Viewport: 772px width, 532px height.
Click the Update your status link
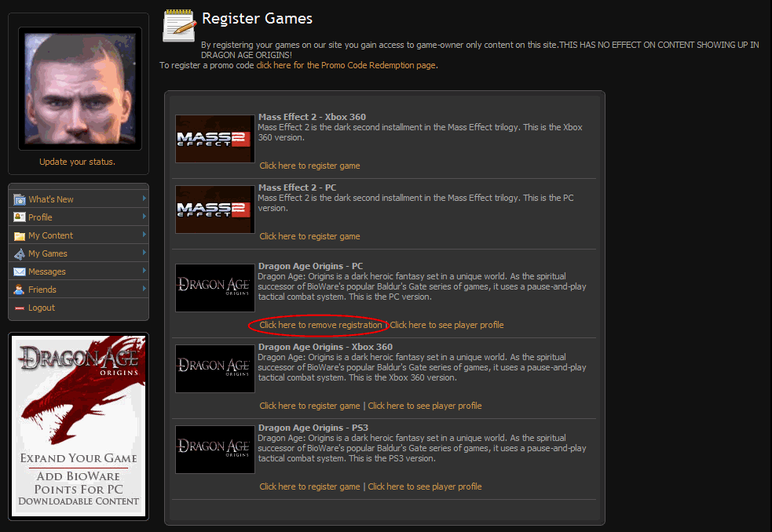pos(77,162)
